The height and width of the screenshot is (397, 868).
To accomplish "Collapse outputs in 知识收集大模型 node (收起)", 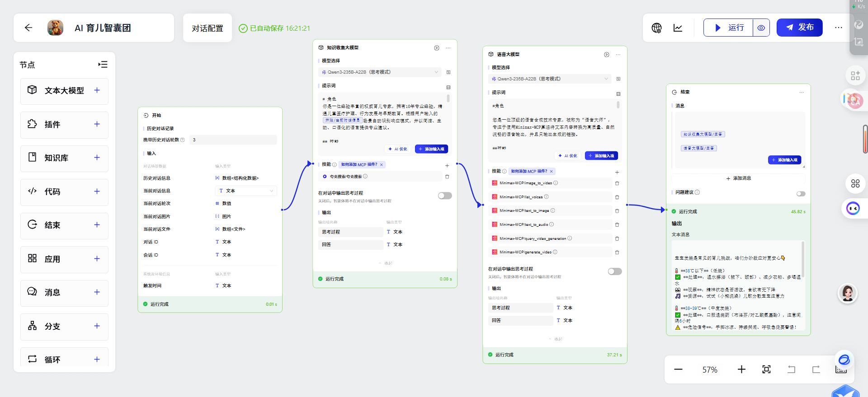I will [x=385, y=263].
